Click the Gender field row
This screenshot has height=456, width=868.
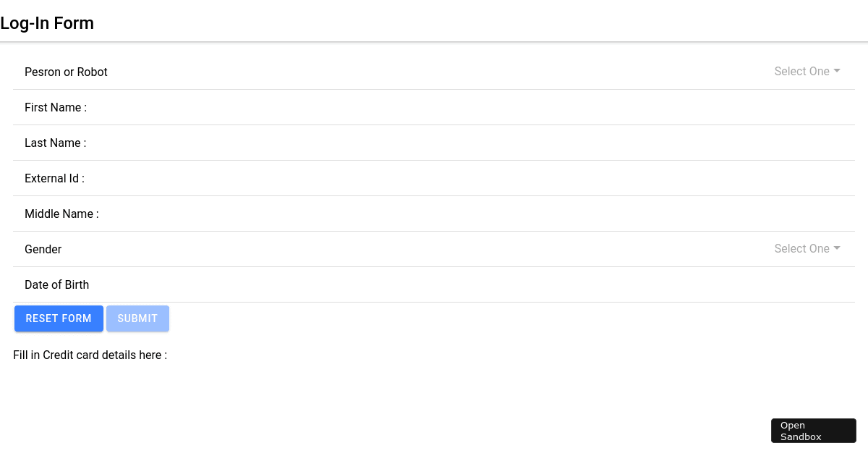(x=434, y=249)
